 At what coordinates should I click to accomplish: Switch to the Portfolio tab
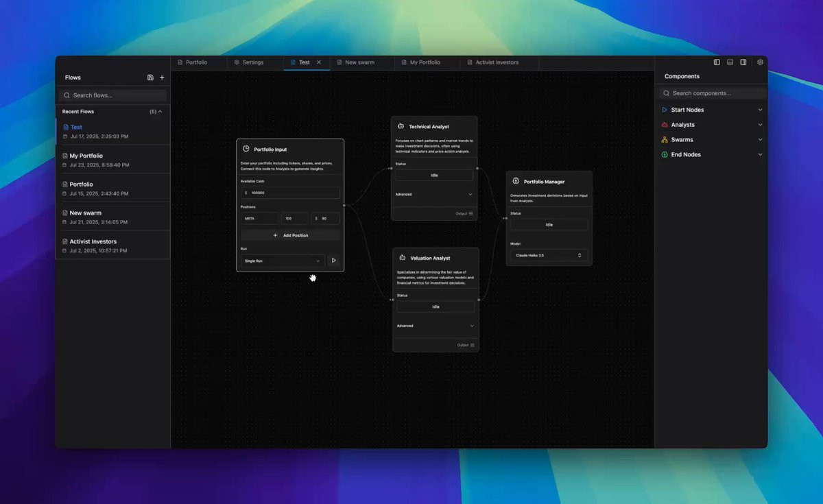tap(199, 62)
